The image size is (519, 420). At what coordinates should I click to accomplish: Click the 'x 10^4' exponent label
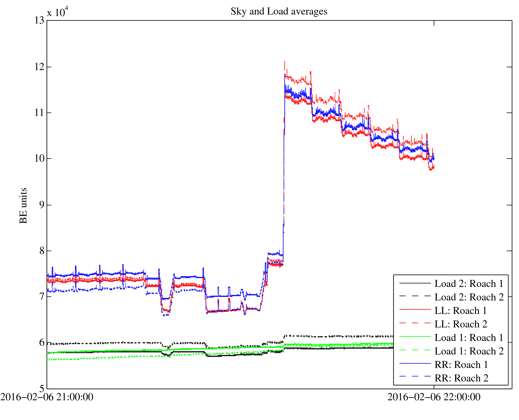(58, 12)
